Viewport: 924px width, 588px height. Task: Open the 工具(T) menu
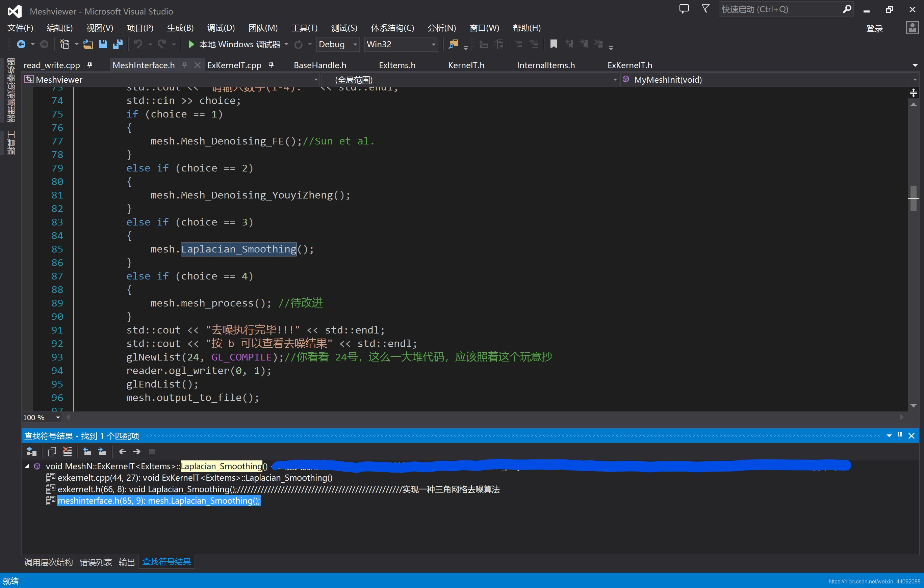(304, 28)
